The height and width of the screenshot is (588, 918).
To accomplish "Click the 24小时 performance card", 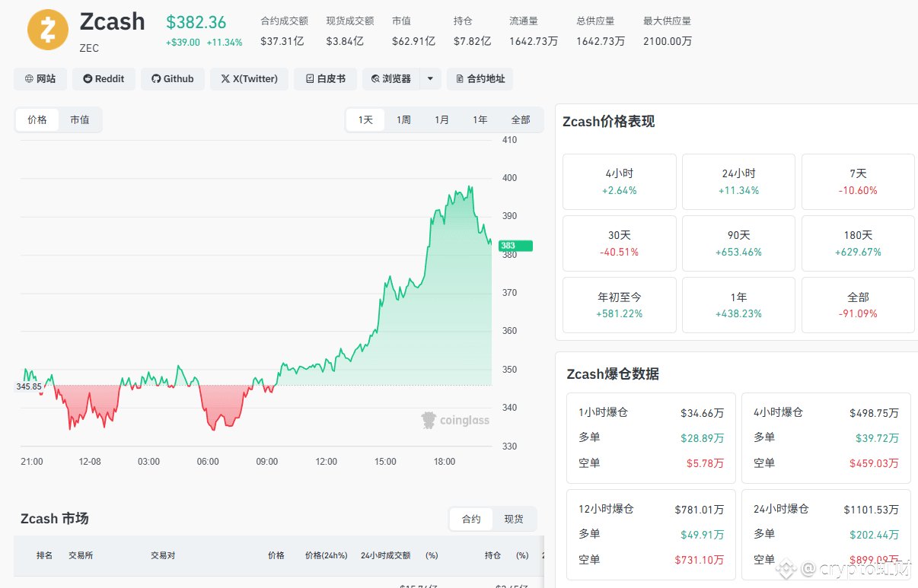I will [x=738, y=182].
